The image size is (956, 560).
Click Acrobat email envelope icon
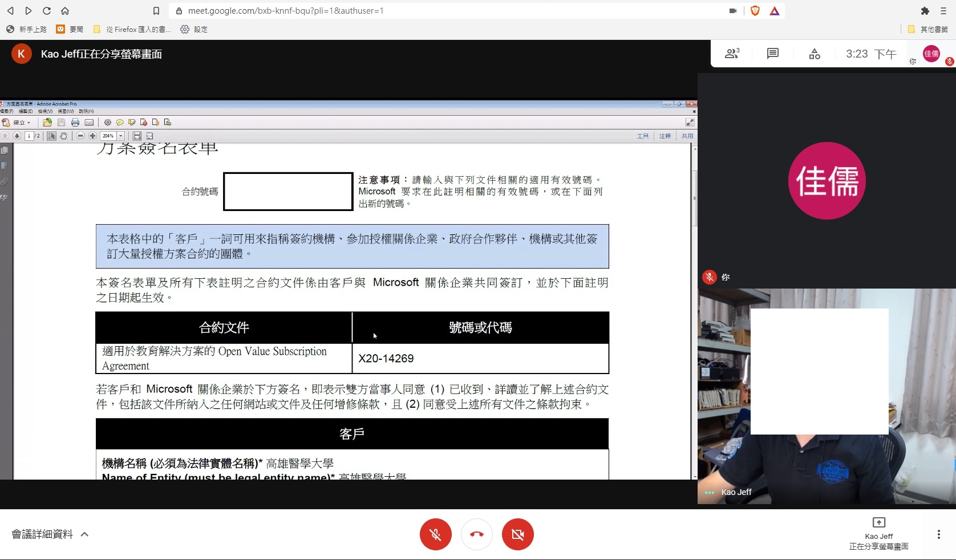click(x=89, y=122)
